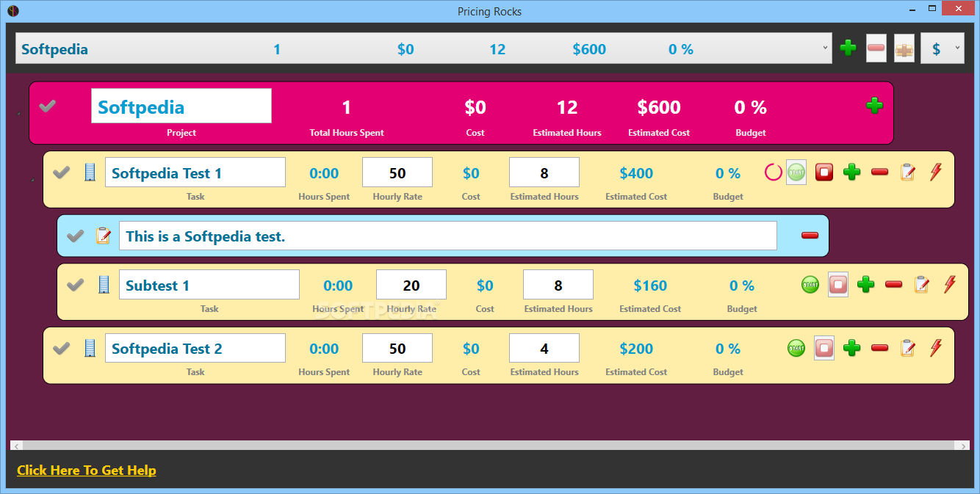Image resolution: width=980 pixels, height=494 pixels.
Task: Delete Softpedia Test 2 with red minus
Action: (879, 348)
